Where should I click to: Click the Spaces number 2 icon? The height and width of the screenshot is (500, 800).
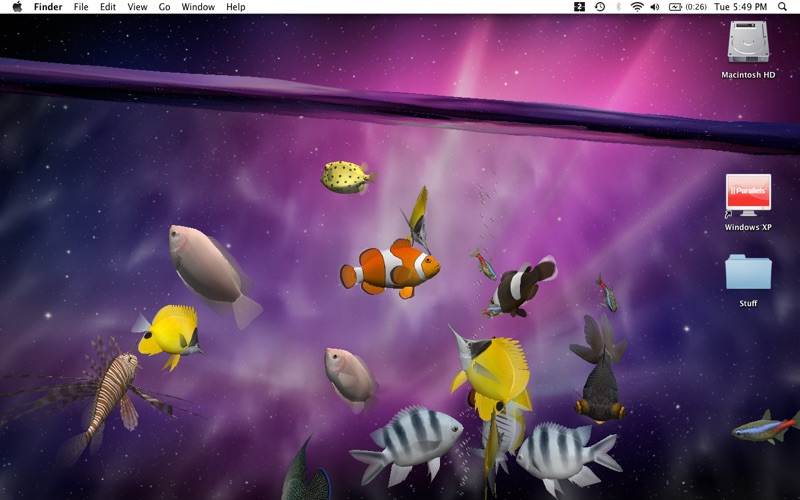click(580, 7)
